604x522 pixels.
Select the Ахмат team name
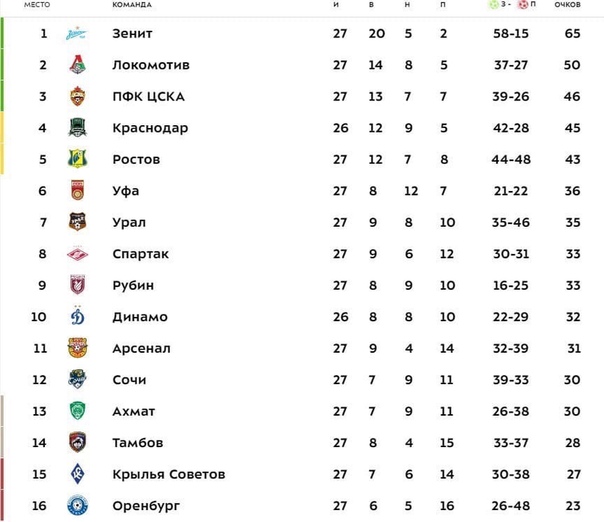coord(134,411)
